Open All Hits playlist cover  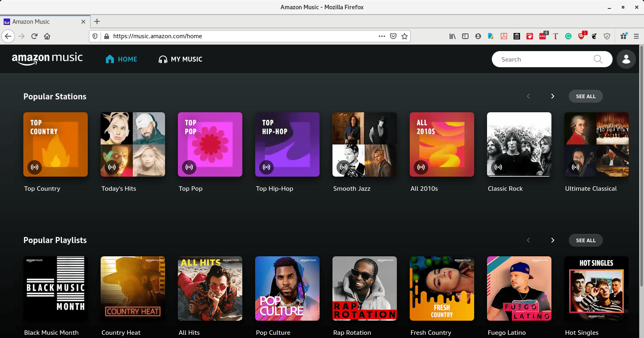tap(210, 289)
